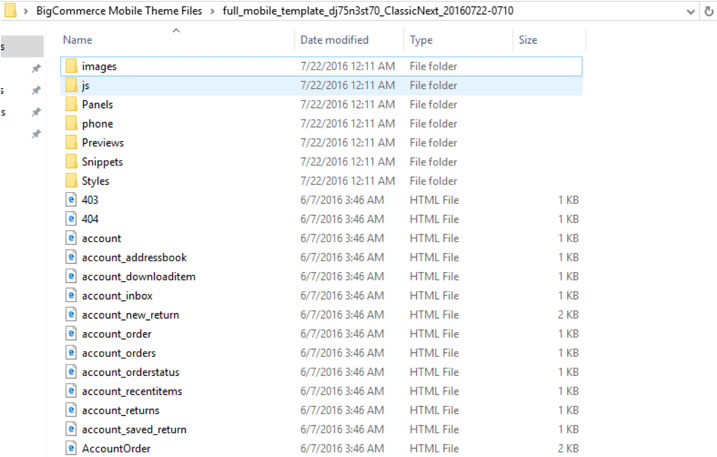This screenshot has height=457, width=717.
Task: Select the 404 HTML file icon
Action: (x=71, y=219)
